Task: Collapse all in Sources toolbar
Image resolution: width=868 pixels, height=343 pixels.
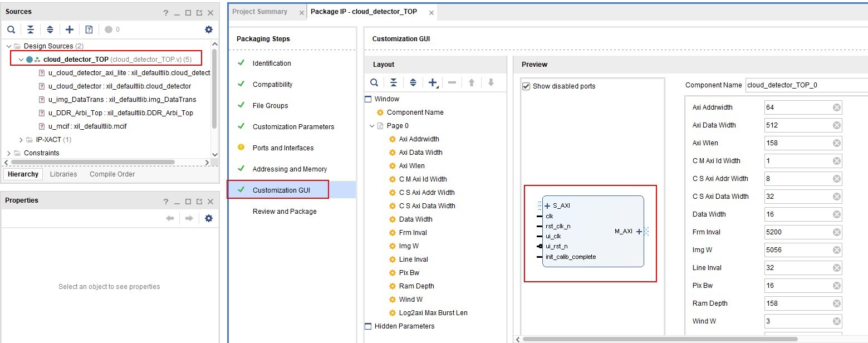Action: (31, 30)
